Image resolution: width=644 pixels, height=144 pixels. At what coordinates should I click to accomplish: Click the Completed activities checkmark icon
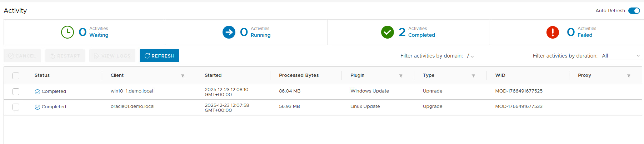(388, 32)
